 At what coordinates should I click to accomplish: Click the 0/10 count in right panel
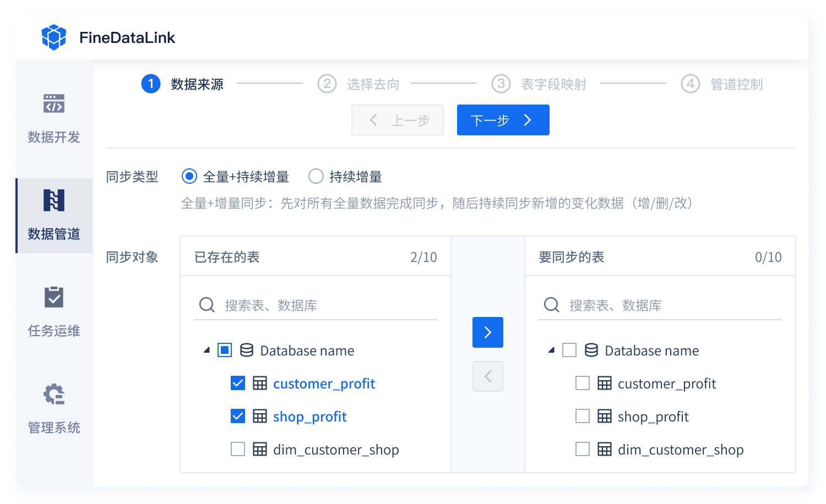click(768, 257)
